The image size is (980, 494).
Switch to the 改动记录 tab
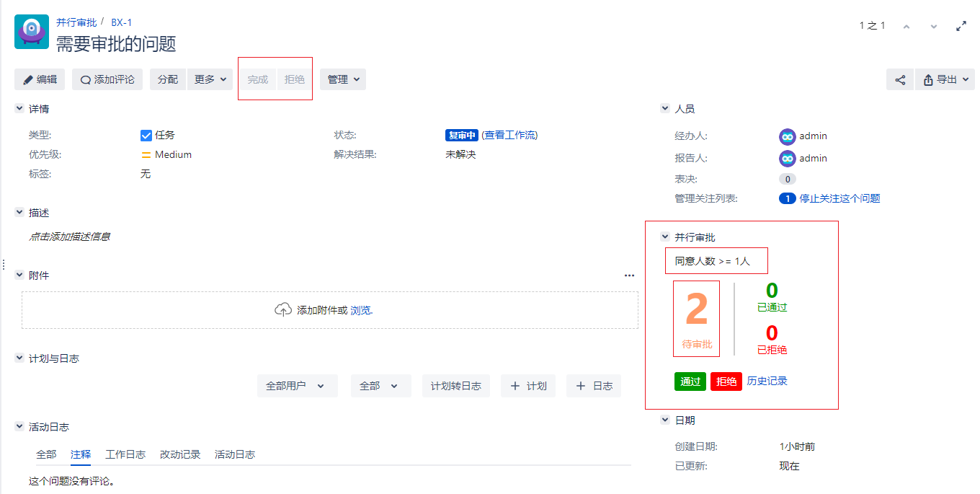[x=180, y=454]
